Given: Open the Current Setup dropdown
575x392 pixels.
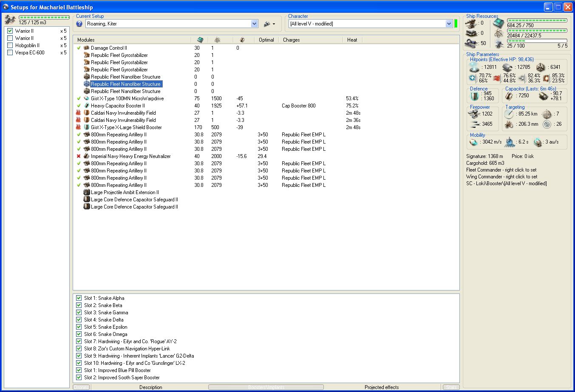Looking at the screenshot, I should tap(254, 24).
